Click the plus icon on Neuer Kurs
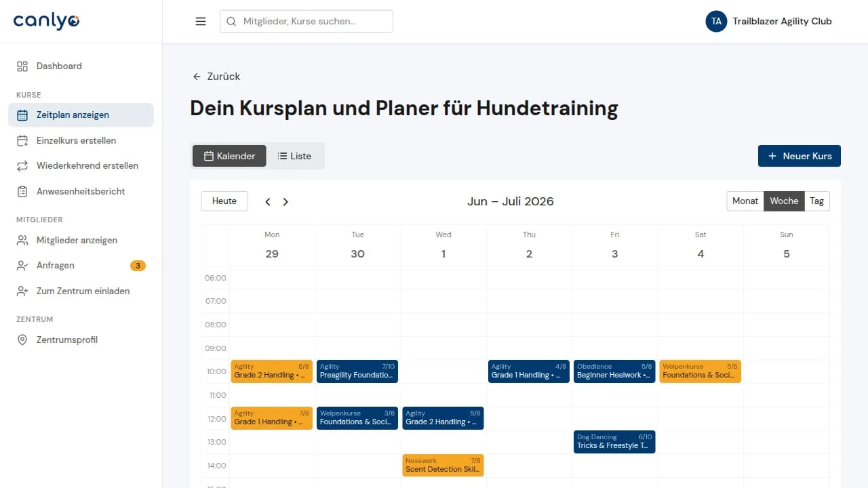 coord(772,156)
